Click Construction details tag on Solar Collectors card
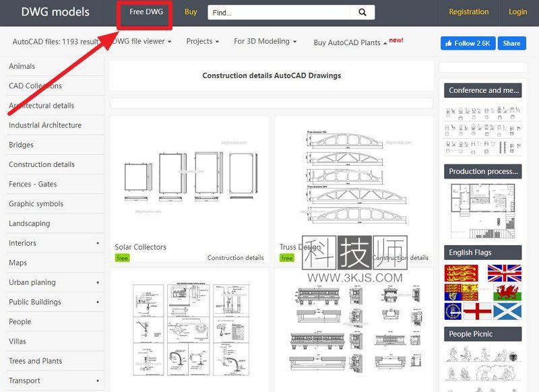This screenshot has height=392, width=539. click(x=235, y=258)
